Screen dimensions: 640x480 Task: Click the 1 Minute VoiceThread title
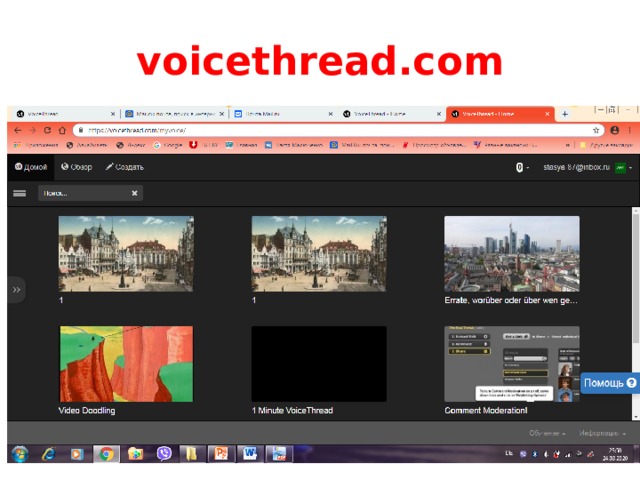292,411
